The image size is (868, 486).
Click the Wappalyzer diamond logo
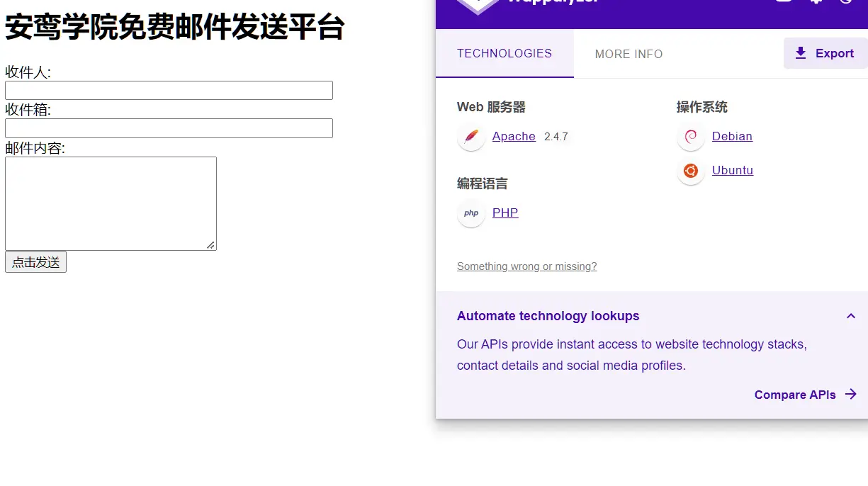point(477,4)
